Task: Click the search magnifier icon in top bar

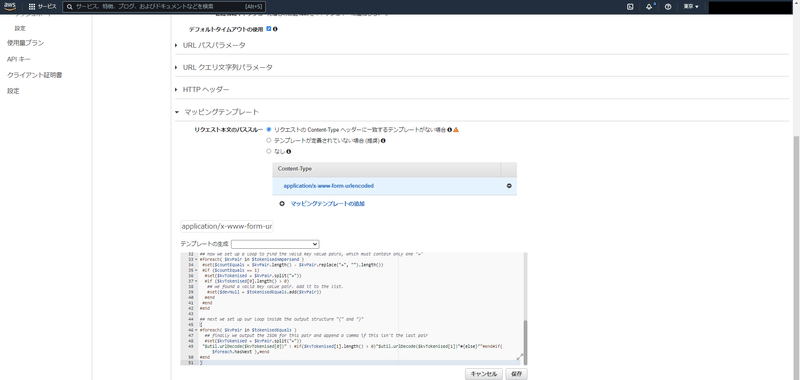Action: [x=70, y=7]
